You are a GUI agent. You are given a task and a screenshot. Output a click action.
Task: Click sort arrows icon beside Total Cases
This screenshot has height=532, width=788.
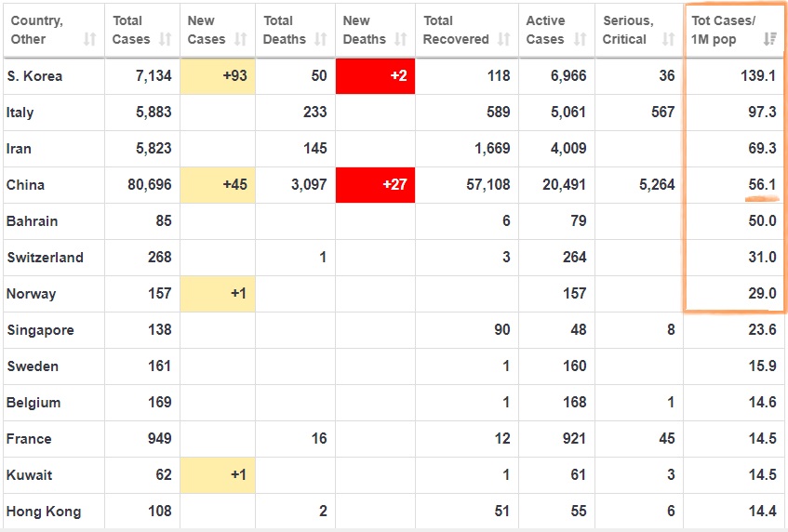pyautogui.click(x=165, y=39)
